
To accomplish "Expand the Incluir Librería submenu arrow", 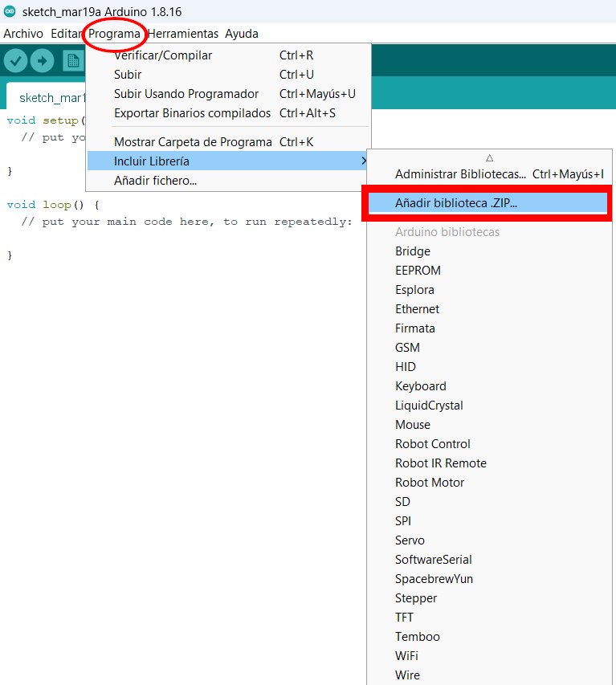I will (x=363, y=161).
